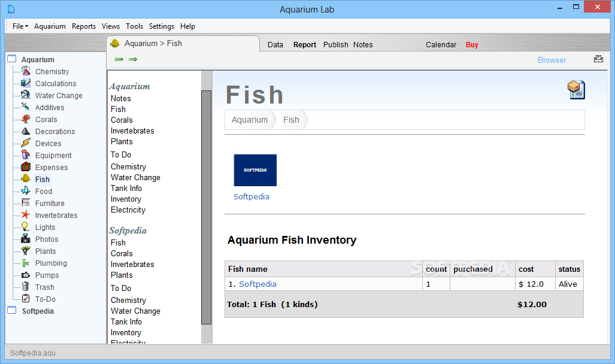The height and width of the screenshot is (364, 615).
Task: Open Invertebrates under the Aquarium index heading
Action: click(x=132, y=131)
